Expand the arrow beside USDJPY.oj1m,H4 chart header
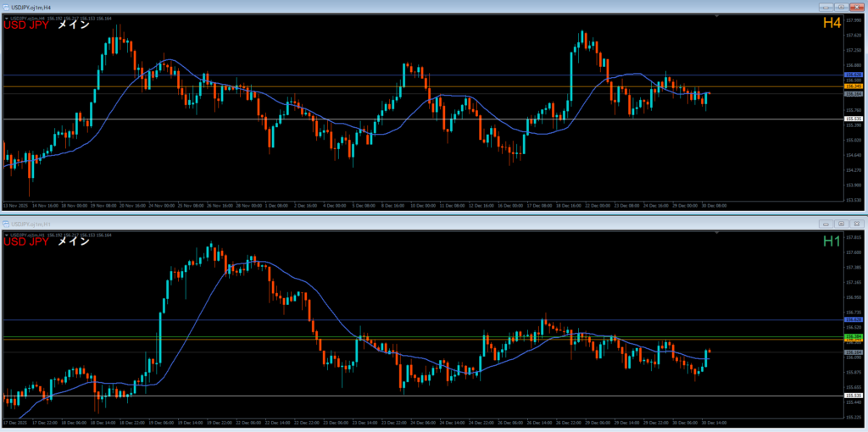The height and width of the screenshot is (432, 868). click(x=6, y=18)
